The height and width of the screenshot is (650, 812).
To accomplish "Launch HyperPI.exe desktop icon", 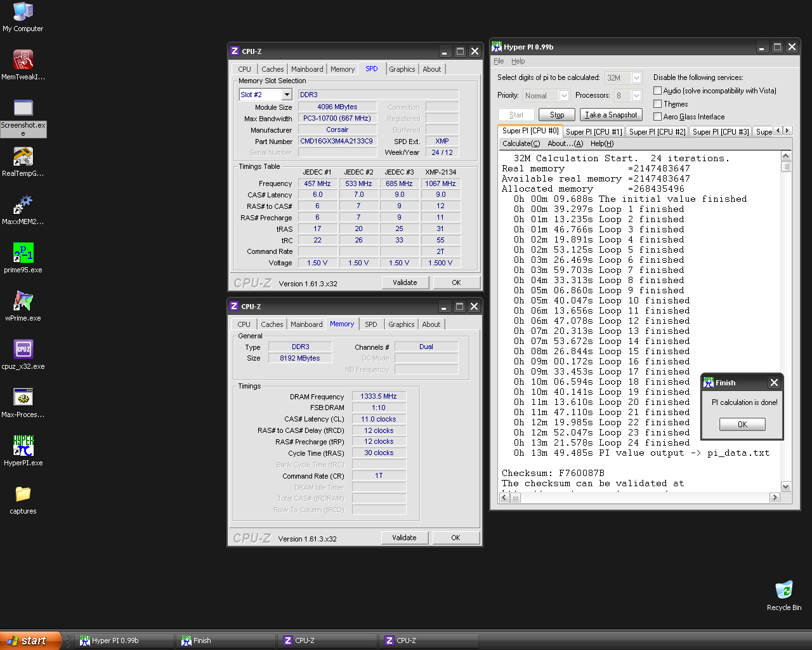I will pyautogui.click(x=23, y=451).
